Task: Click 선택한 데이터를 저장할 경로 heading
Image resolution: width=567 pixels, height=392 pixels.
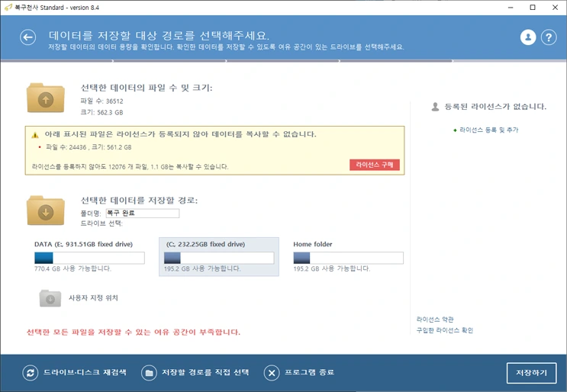Action: [x=139, y=200]
